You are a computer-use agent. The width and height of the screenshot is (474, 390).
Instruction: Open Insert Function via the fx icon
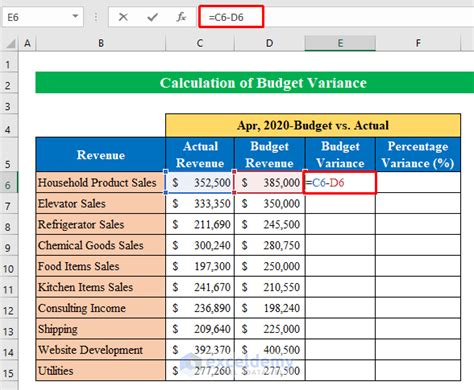pos(181,17)
